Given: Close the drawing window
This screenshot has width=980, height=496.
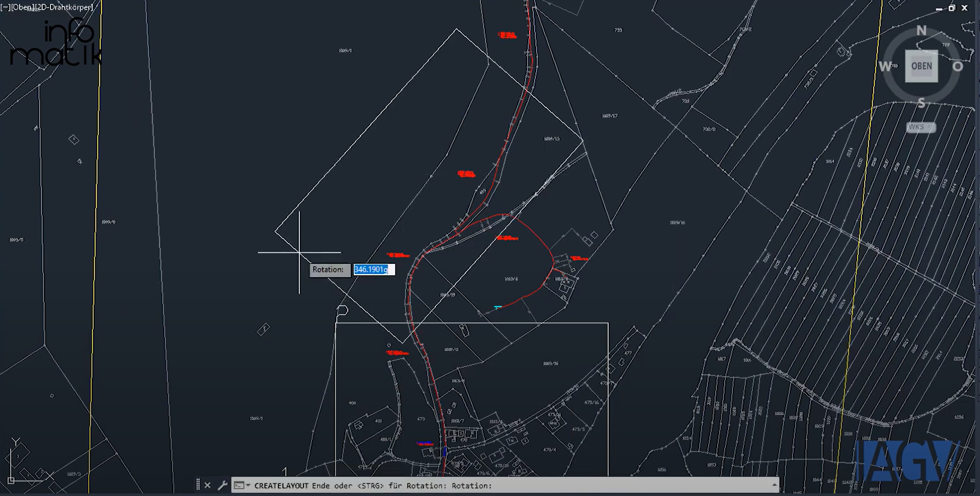Looking at the screenshot, I should (x=964, y=8).
